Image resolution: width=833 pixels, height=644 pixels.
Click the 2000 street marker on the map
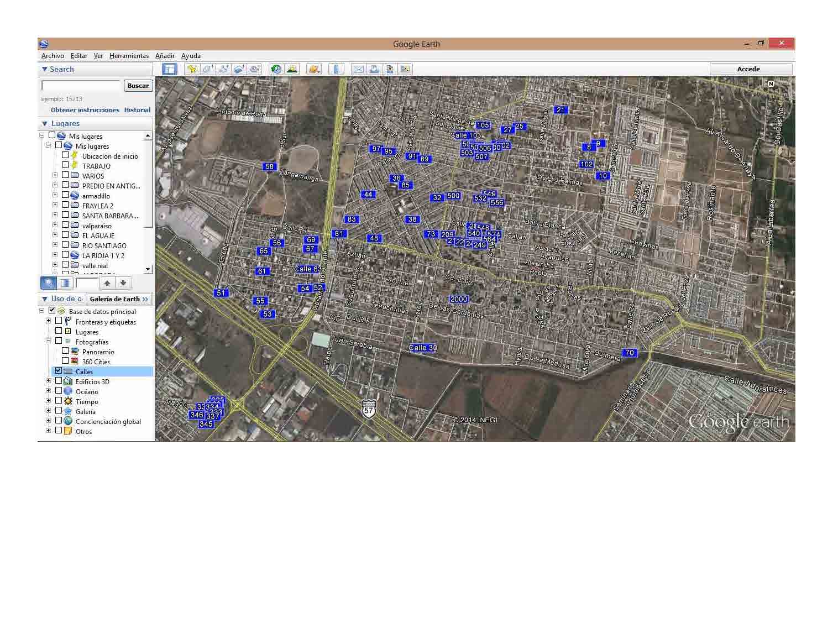[x=459, y=299]
